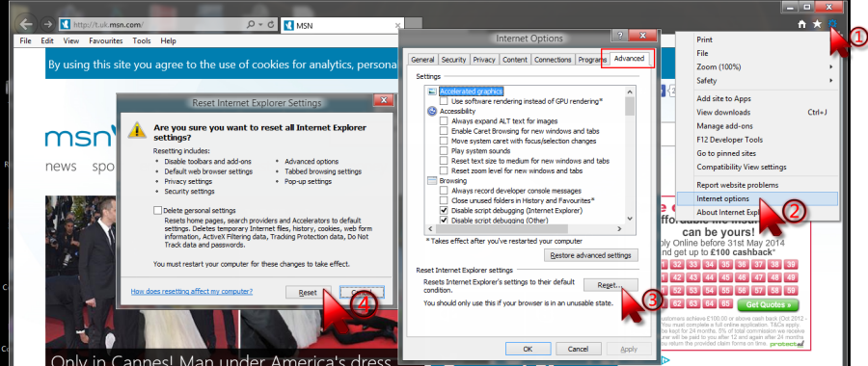This screenshot has height=366, width=868.
Task: Enable Play system sounds checkbox
Action: tap(444, 151)
